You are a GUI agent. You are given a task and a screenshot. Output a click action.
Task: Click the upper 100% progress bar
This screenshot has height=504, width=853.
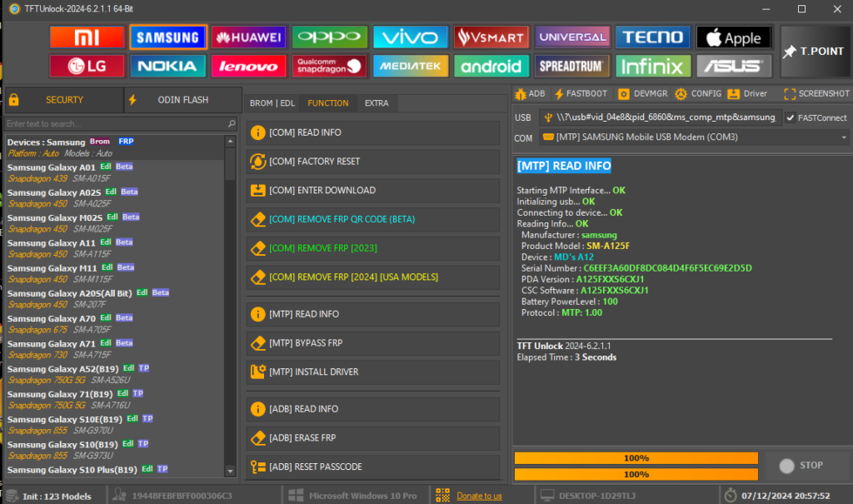pyautogui.click(x=636, y=457)
